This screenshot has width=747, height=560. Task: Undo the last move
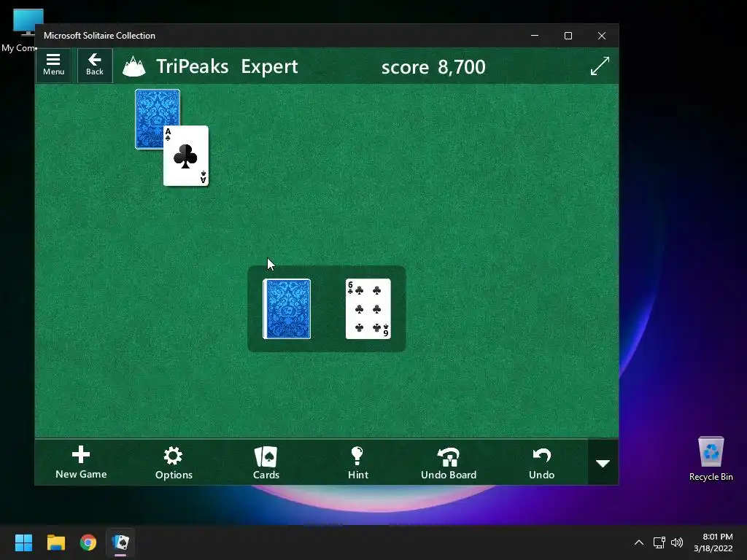coord(542,462)
